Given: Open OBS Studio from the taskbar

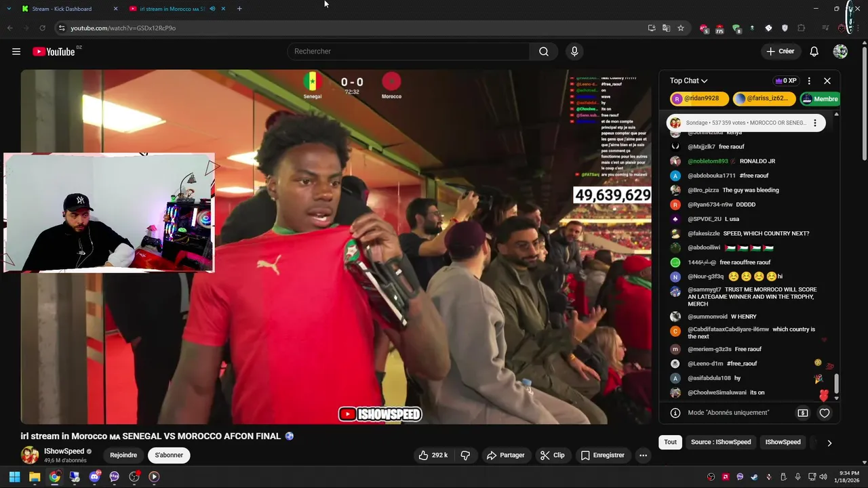Looking at the screenshot, I should click(x=134, y=476).
